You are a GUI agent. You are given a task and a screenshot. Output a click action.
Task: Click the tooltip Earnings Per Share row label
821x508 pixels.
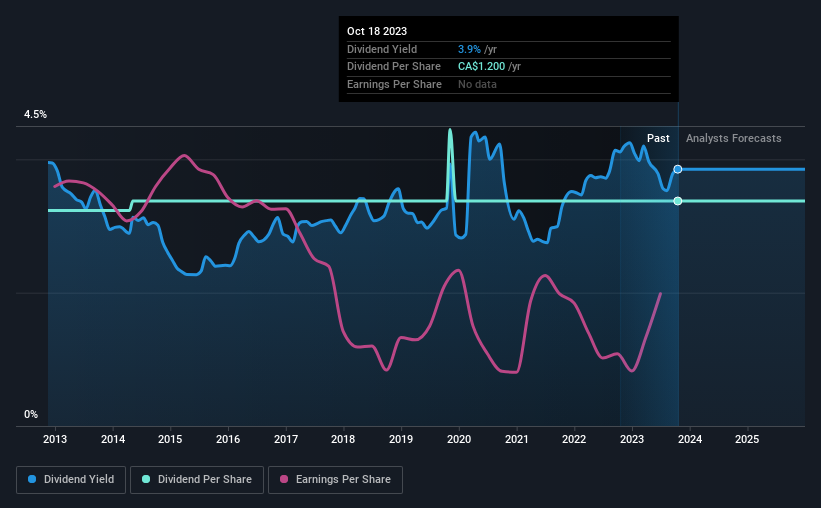(x=394, y=84)
